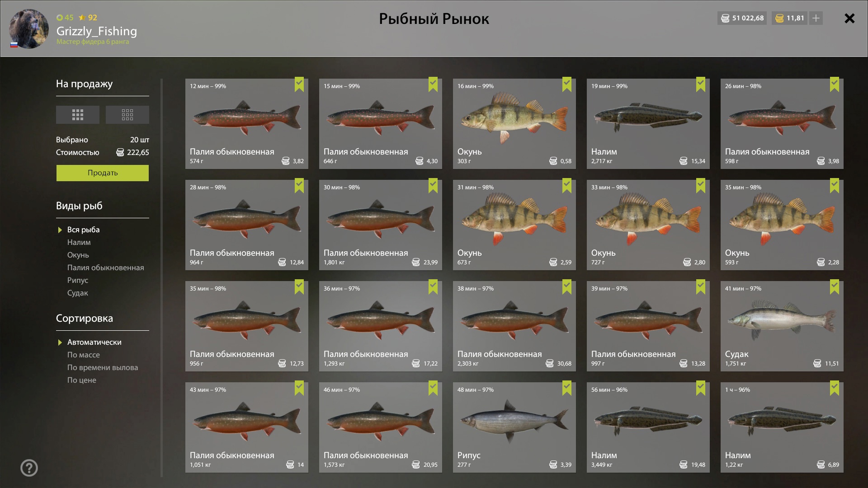Screen dimensions: 868x488
Task: Open the 2,303 кг Палия обыкновенная card
Action: [x=514, y=326]
